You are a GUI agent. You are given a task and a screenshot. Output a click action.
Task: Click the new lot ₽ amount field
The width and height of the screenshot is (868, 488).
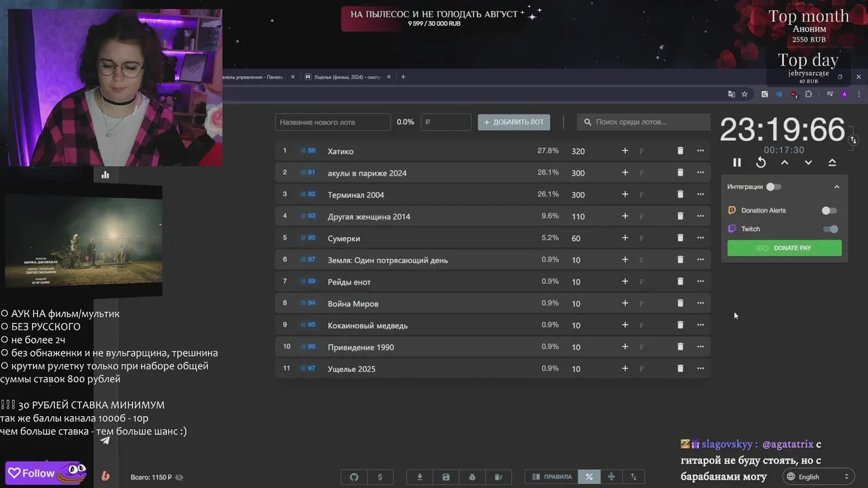(x=446, y=122)
